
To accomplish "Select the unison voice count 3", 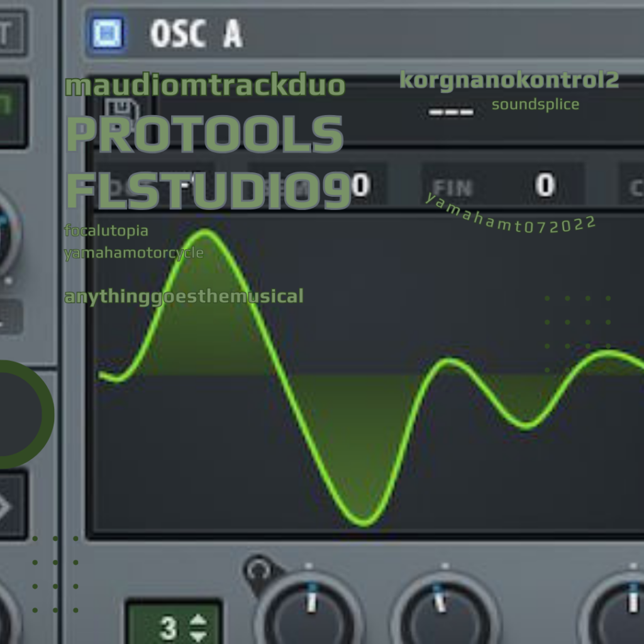I will (169, 628).
